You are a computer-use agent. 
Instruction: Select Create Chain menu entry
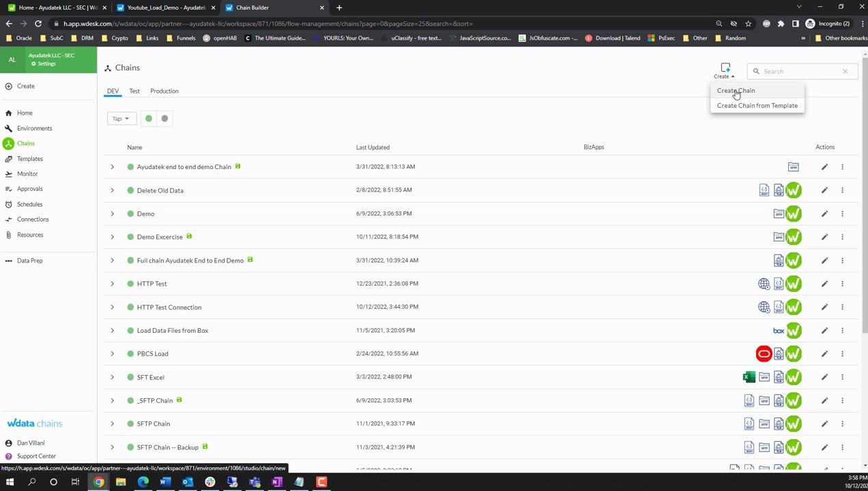(736, 90)
